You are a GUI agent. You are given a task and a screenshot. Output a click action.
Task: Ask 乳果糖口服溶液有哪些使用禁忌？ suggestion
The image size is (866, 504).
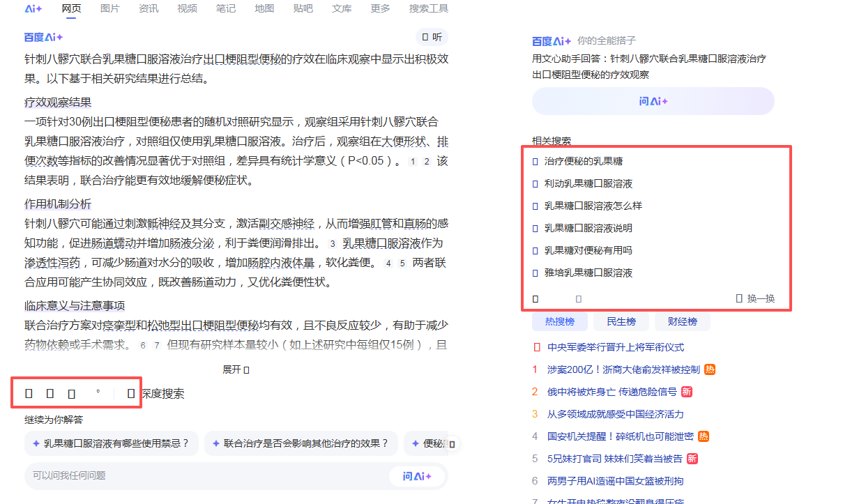pos(112,443)
